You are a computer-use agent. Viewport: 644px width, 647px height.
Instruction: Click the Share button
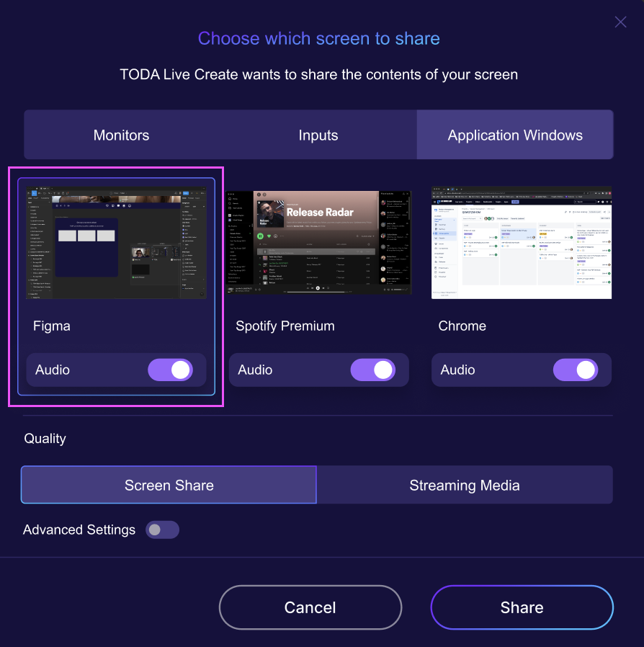pyautogui.click(x=522, y=607)
